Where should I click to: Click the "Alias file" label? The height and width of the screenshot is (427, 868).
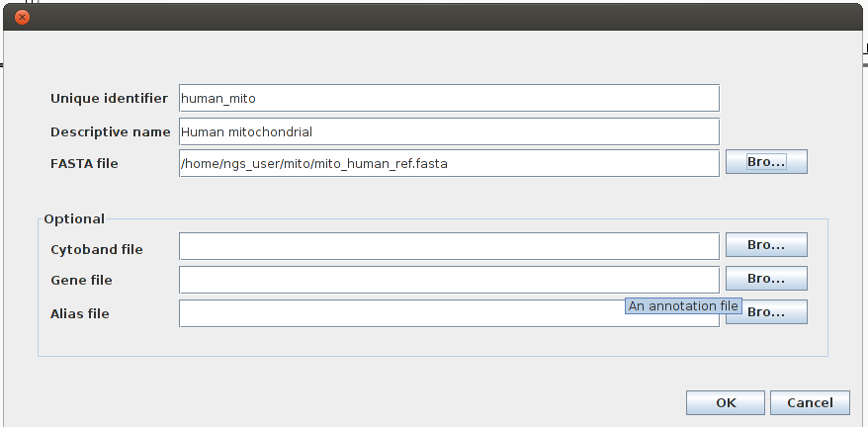[x=79, y=314]
